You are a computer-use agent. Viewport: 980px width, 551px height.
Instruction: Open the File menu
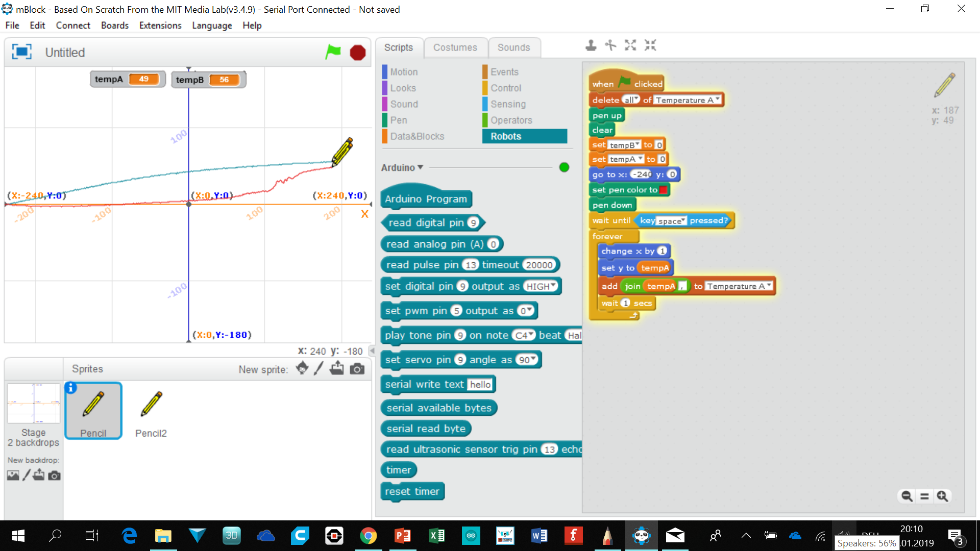(12, 26)
